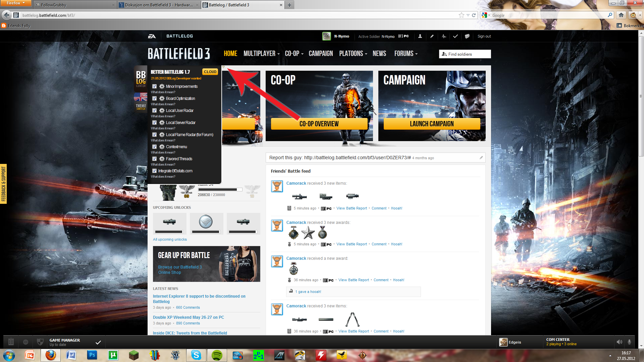Click the Find soldiers search field
This screenshot has height=362, width=644.
pos(465,54)
